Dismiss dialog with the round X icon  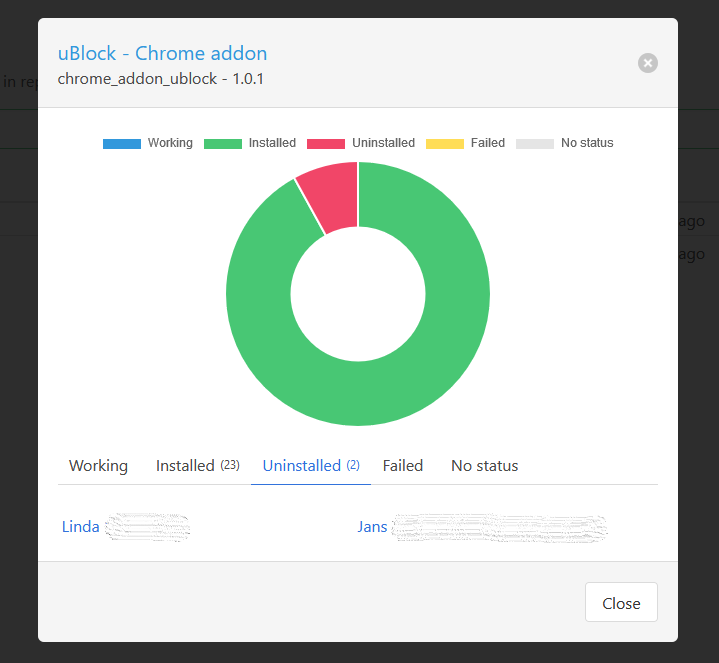[x=648, y=63]
